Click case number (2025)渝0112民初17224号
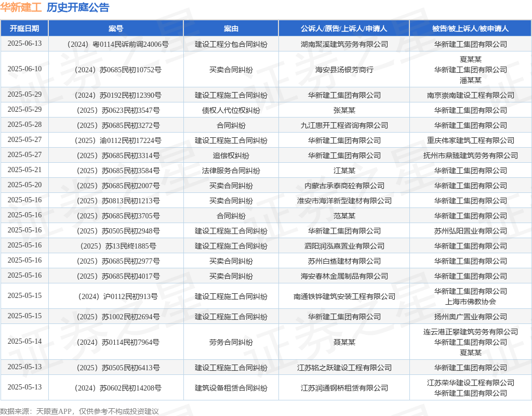 point(116,140)
